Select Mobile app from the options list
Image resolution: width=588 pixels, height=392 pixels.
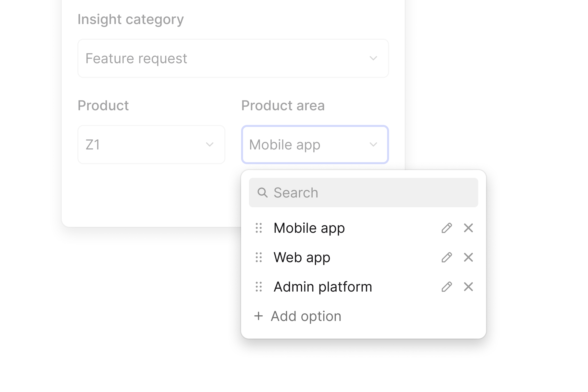click(309, 228)
